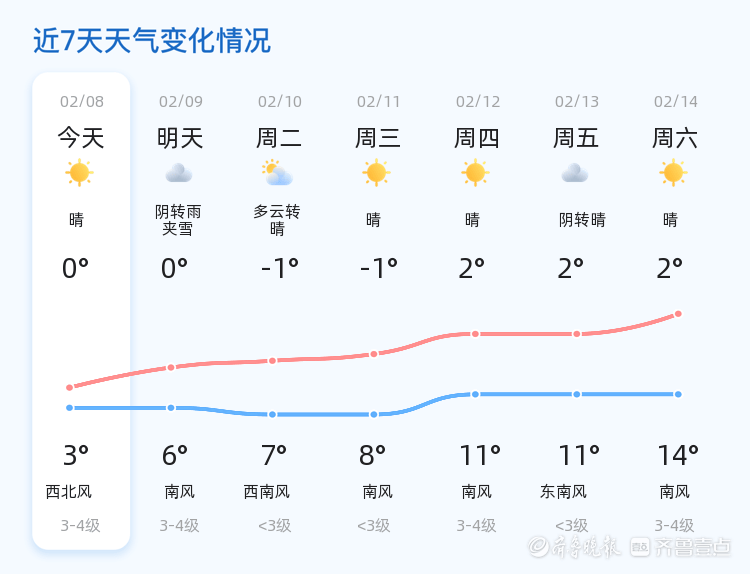Select the 明天 day tab
Screen dimensions: 750x574
pyautogui.click(x=180, y=137)
